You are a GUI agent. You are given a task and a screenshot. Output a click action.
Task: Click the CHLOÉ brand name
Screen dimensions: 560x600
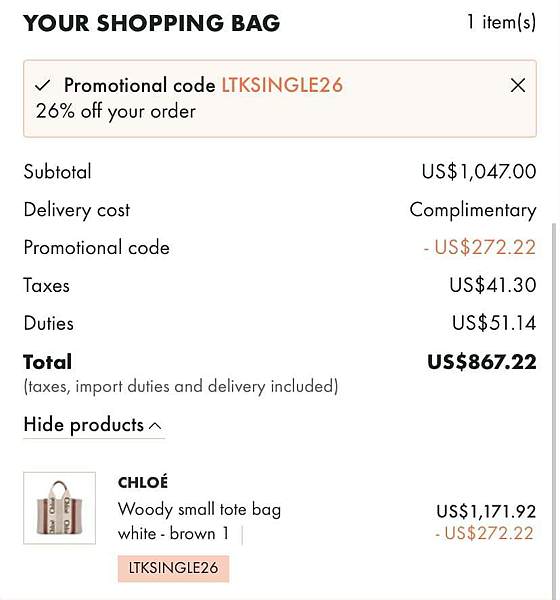pyautogui.click(x=143, y=482)
